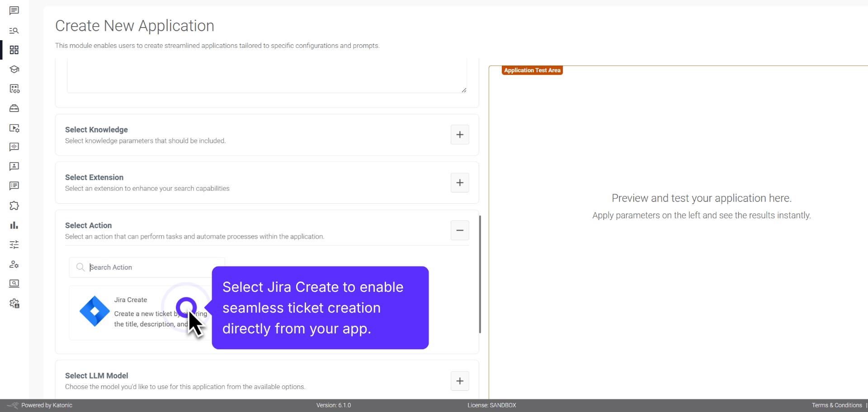This screenshot has width=868, height=412.
Task: Open the analytics bar-chart panel
Action: click(x=14, y=225)
